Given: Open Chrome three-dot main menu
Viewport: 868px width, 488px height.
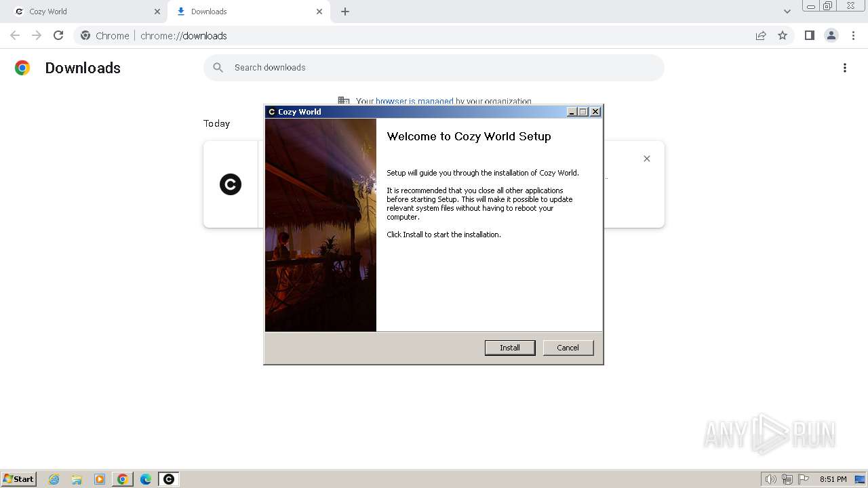Looking at the screenshot, I should 853,36.
